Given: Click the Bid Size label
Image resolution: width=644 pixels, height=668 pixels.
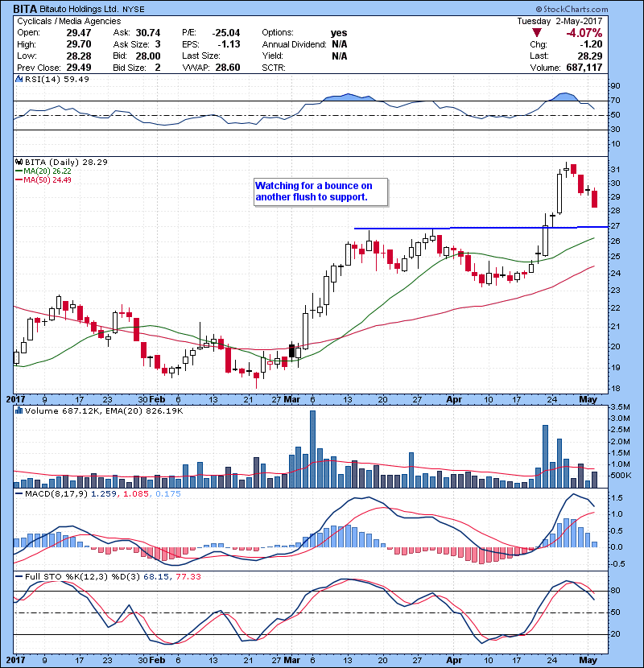Looking at the screenshot, I should (x=130, y=68).
